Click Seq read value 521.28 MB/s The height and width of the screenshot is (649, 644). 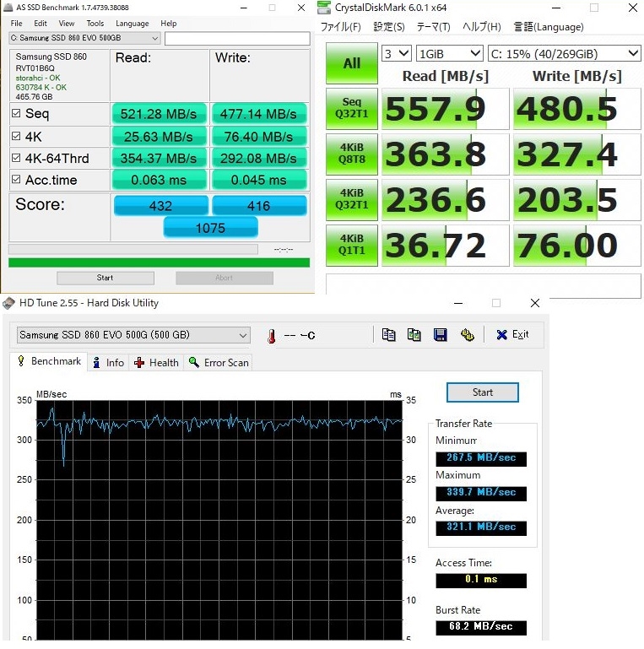tap(159, 114)
